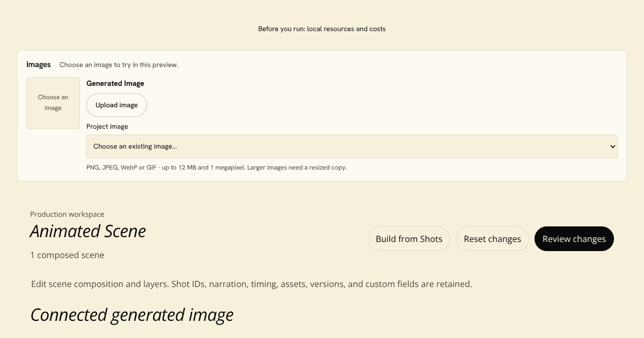Click the Choose an image to try hint text
Image resolution: width=644 pixels, height=338 pixels.
(119, 65)
